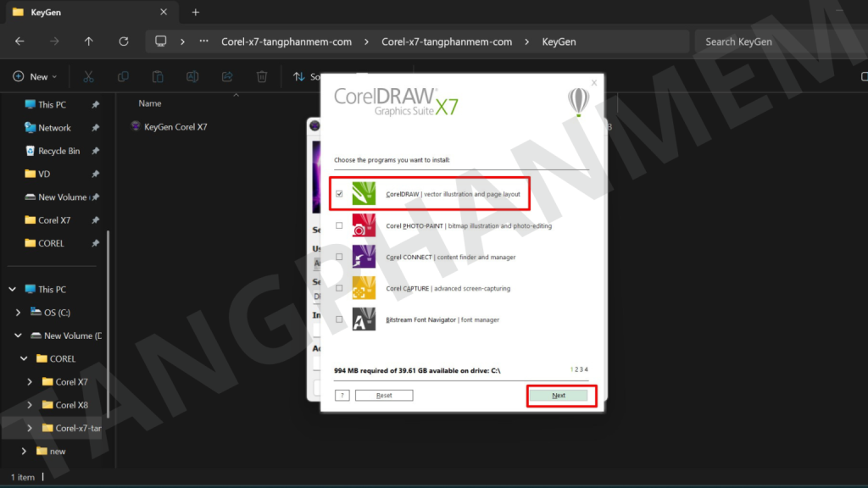Viewport: 868px width, 488px height.
Task: Click the Delete trash icon in toolbar
Action: point(262,76)
